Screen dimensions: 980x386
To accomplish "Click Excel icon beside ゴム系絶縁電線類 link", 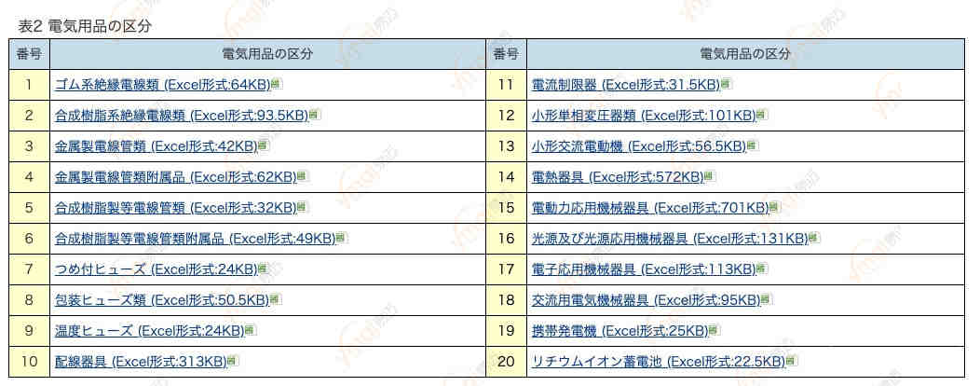I will (x=275, y=84).
